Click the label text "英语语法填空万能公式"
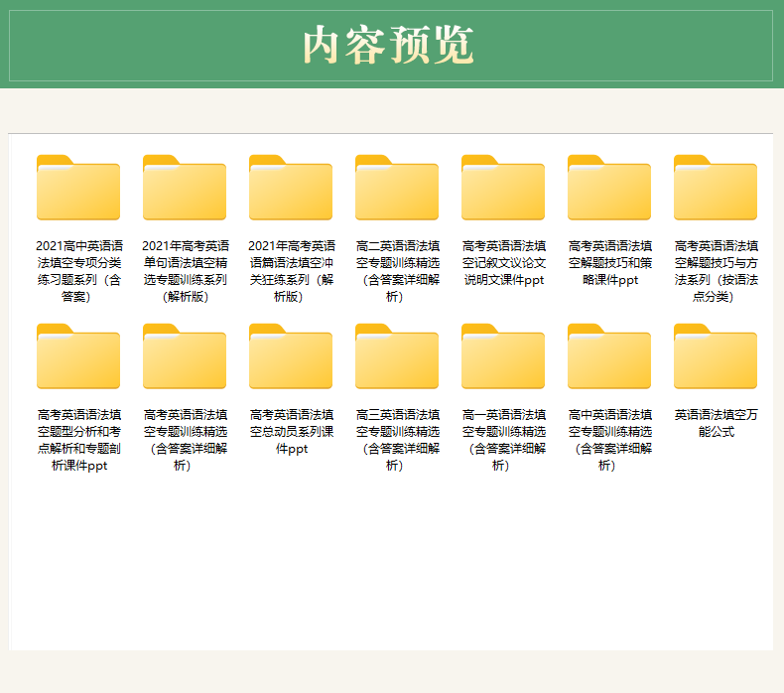The height and width of the screenshot is (693, 784). (x=716, y=423)
